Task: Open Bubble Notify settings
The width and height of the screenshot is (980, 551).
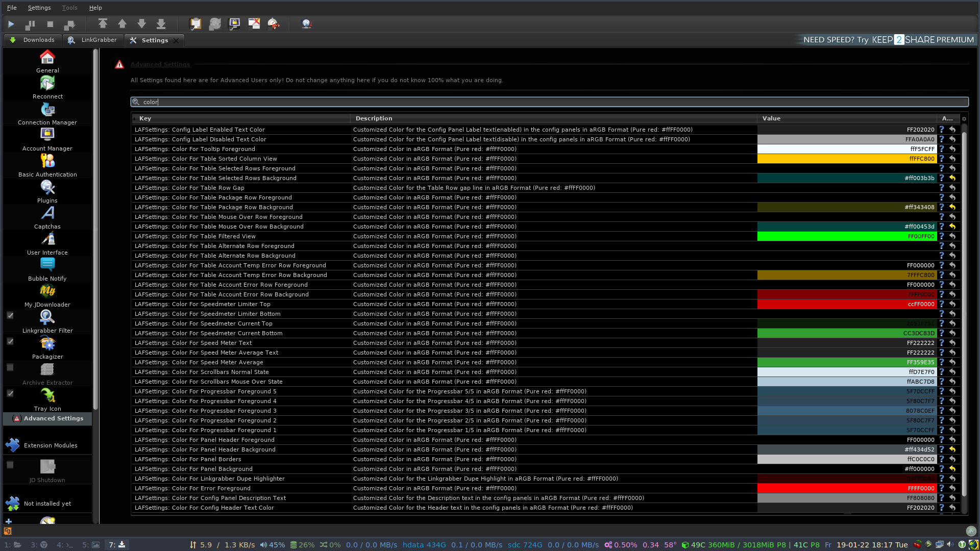Action: [47, 270]
